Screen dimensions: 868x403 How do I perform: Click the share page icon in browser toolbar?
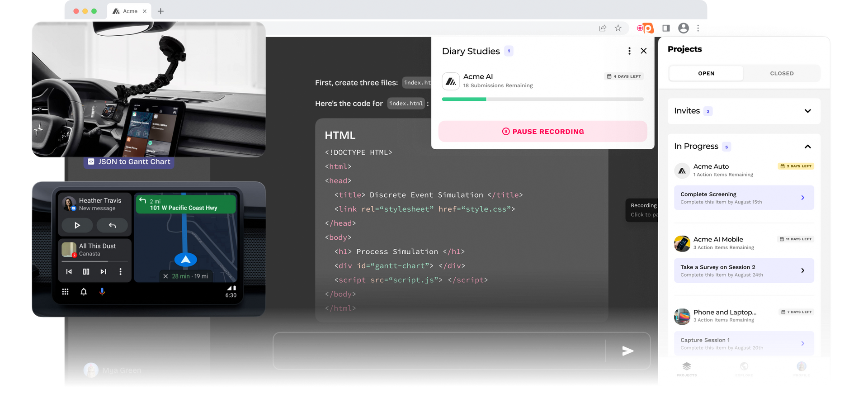(603, 28)
